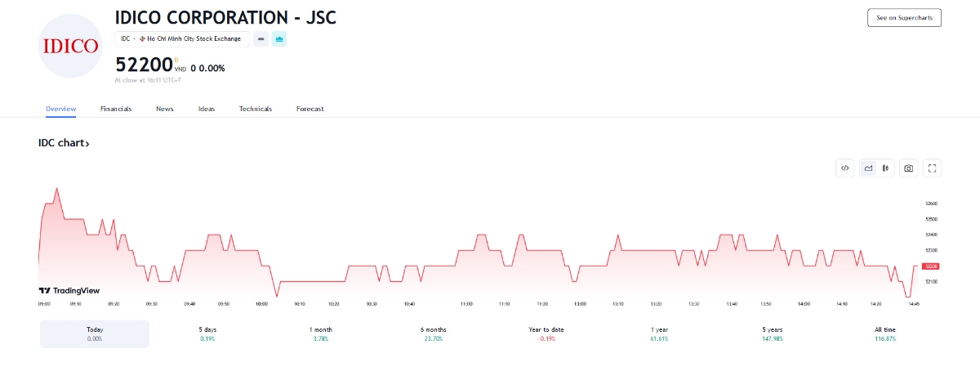Switch chart to candlestick style

click(886, 168)
